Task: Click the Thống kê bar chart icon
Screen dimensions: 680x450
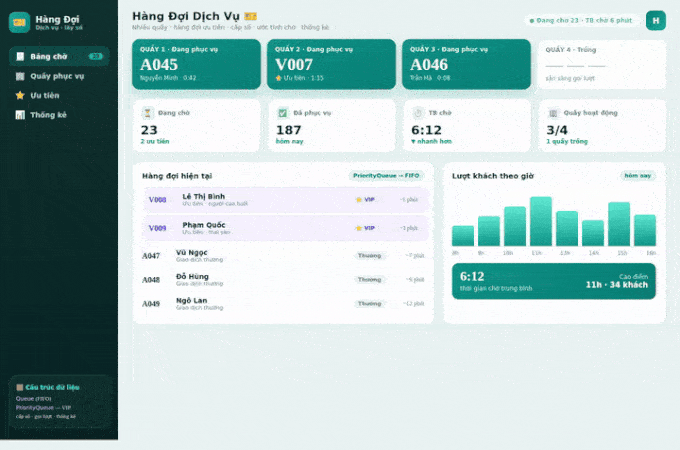Action: [x=20, y=115]
